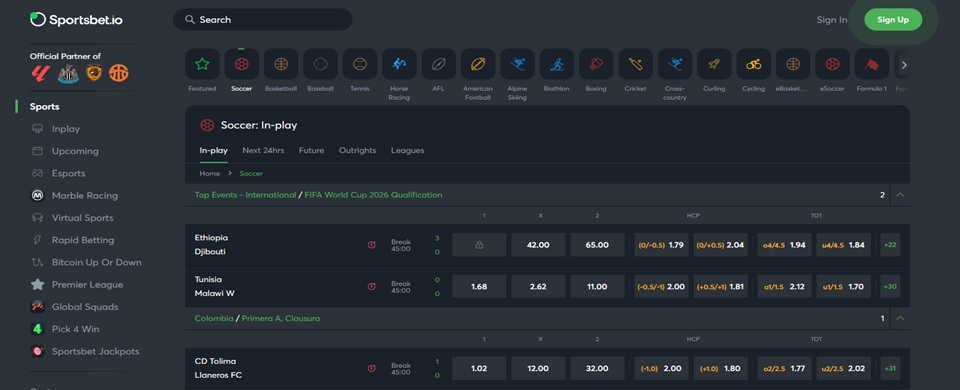Select the Boxing sport icon
Viewport: 960px width, 390px height.
pos(596,64)
